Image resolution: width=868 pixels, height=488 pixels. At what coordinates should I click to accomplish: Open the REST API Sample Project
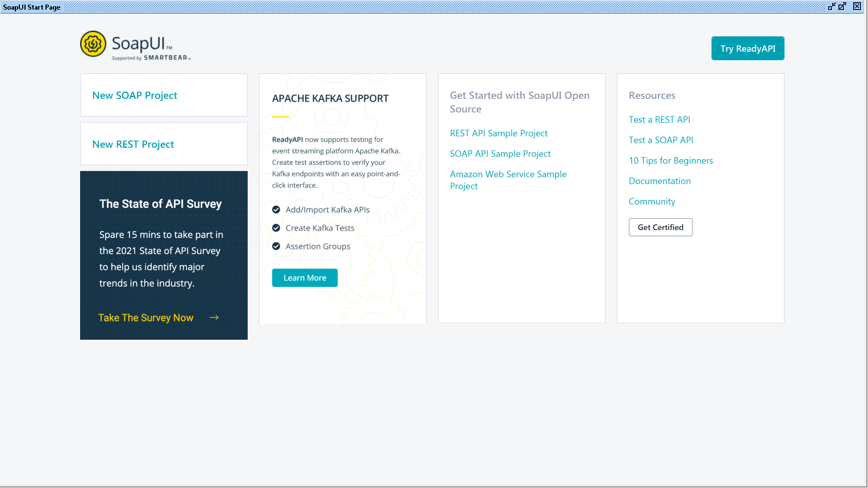pos(499,133)
